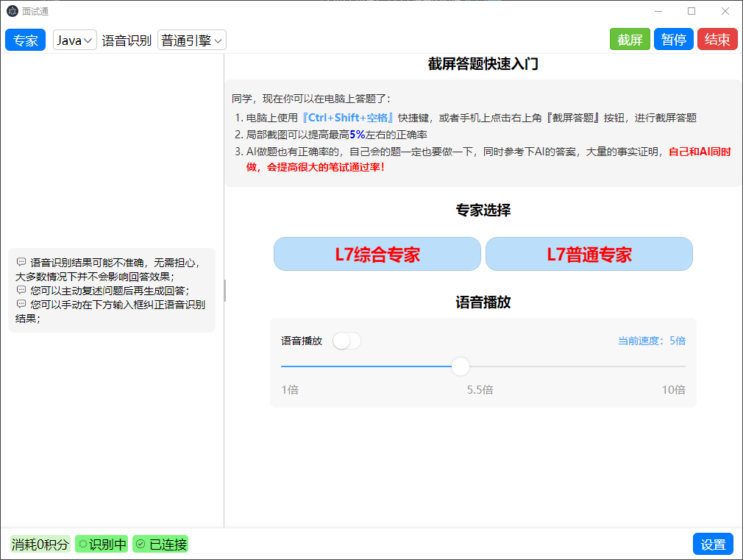The image size is (743, 560).
Task: Open the Java language dropdown
Action: 75,40
